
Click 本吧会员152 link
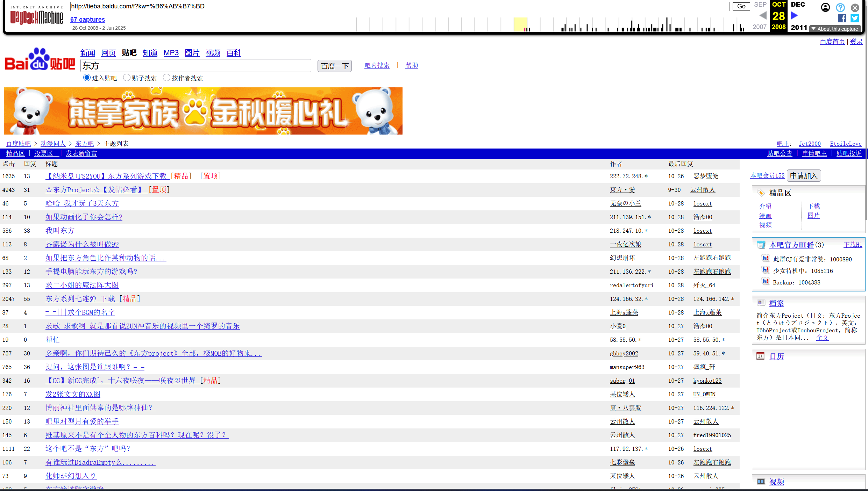[x=767, y=175]
